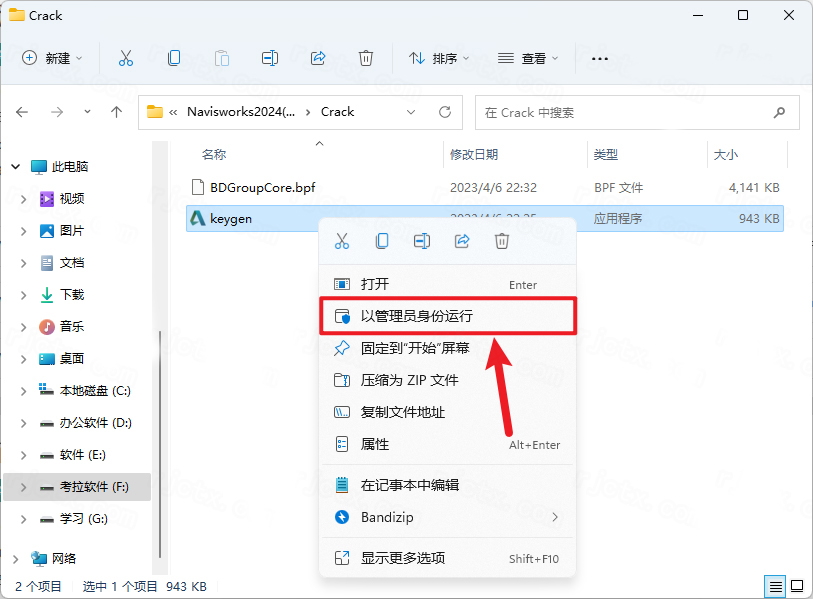Select 图片 in the navigation pane

coord(72,231)
